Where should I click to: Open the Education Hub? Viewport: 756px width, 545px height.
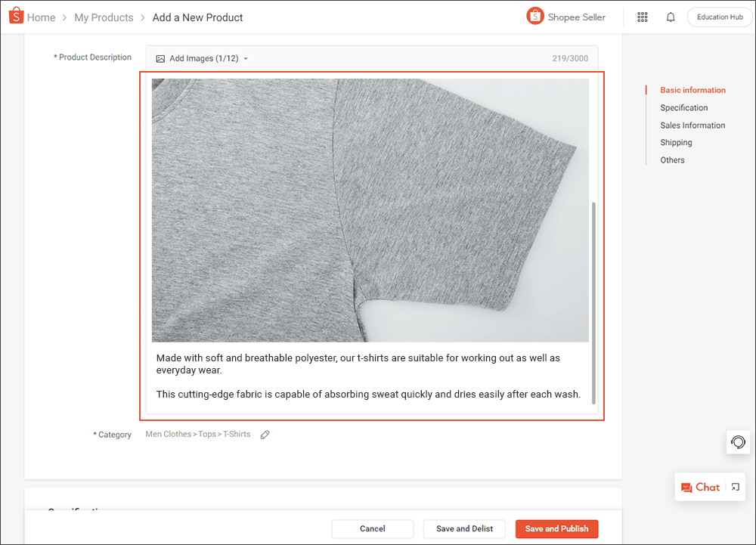pos(719,17)
